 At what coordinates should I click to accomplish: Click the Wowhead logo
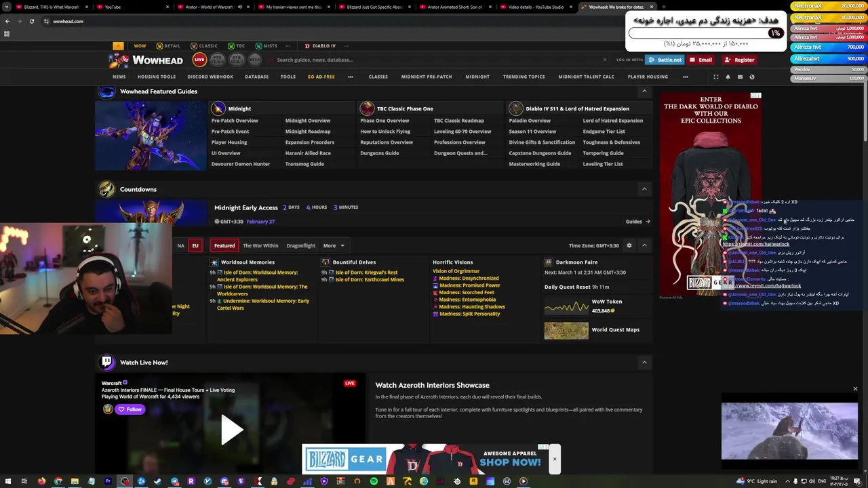(x=146, y=60)
